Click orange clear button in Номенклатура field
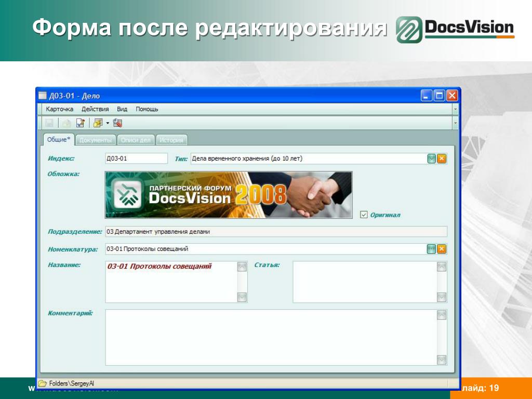Image resolution: width=532 pixels, height=399 pixels. 442,249
